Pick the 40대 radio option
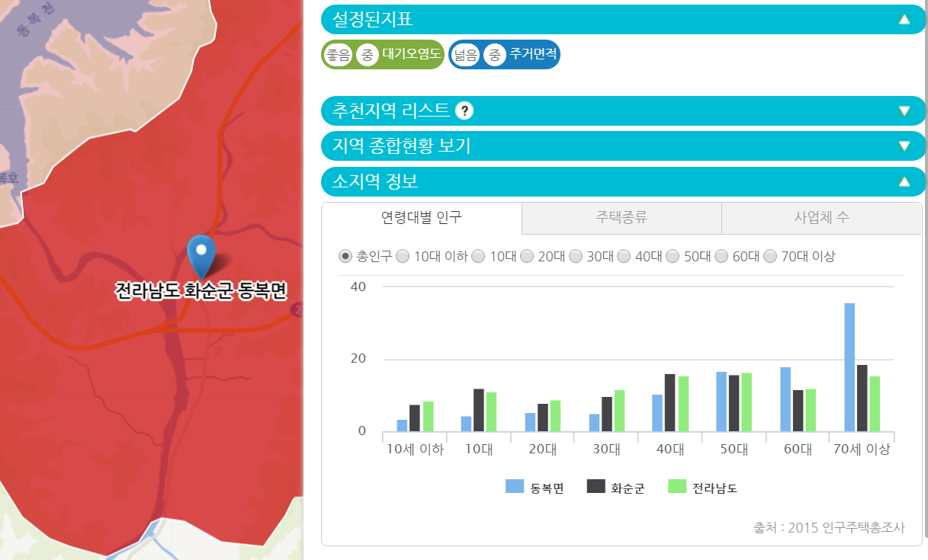This screenshot has height=560, width=928. pyautogui.click(x=624, y=257)
